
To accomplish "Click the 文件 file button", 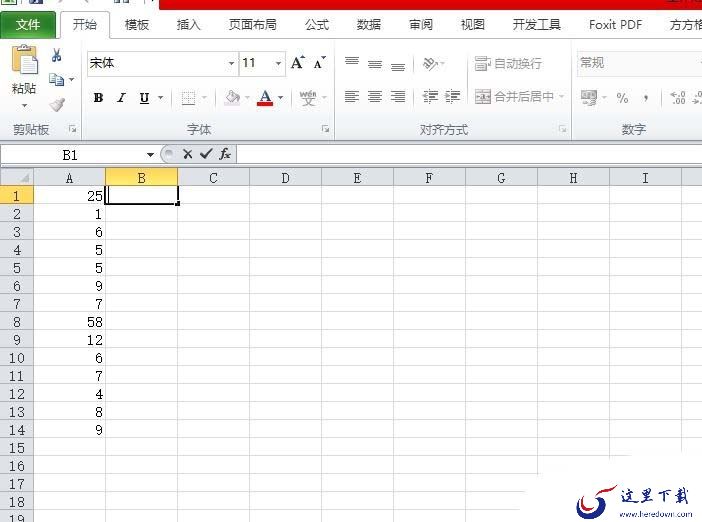I will (28, 25).
